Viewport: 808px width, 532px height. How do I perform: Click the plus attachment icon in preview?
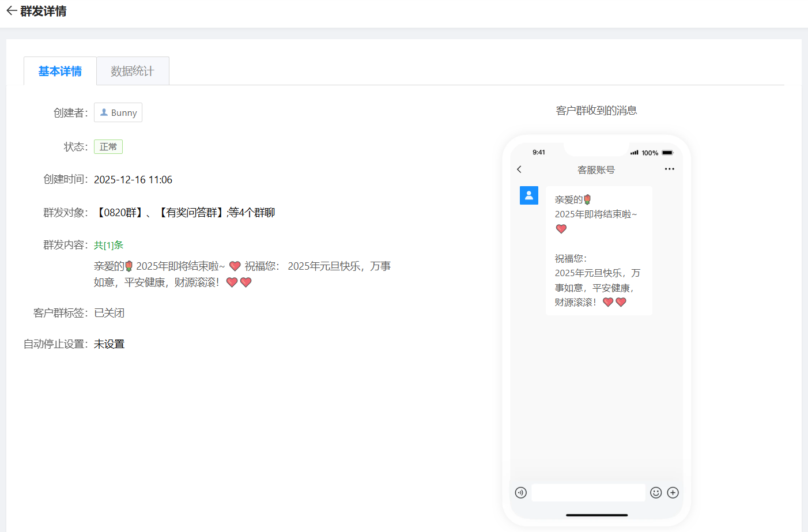(673, 493)
